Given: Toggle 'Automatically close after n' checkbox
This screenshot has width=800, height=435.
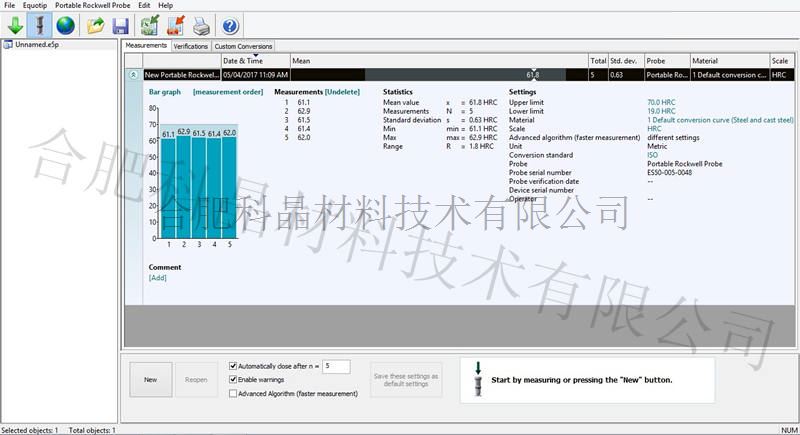Looking at the screenshot, I should 234,366.
